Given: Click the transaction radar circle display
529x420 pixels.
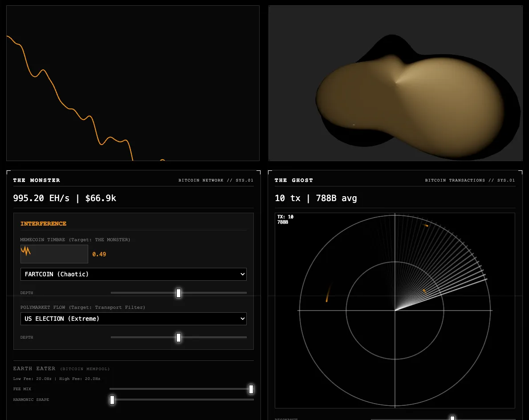Looking at the screenshot, I should (395, 311).
